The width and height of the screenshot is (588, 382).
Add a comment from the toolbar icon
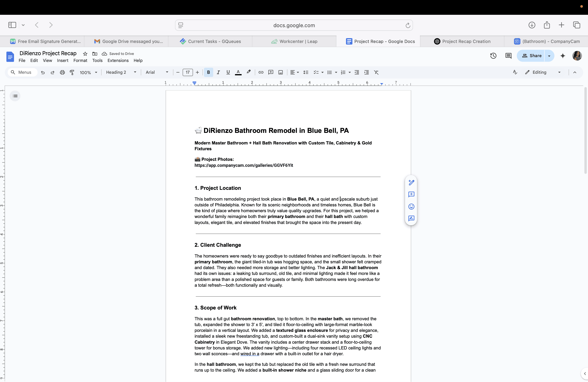(271, 72)
